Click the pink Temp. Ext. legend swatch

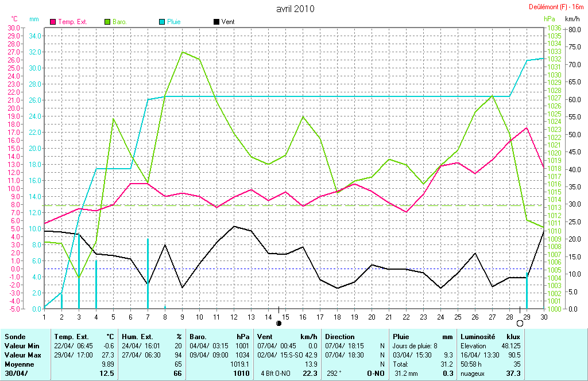coord(53,22)
